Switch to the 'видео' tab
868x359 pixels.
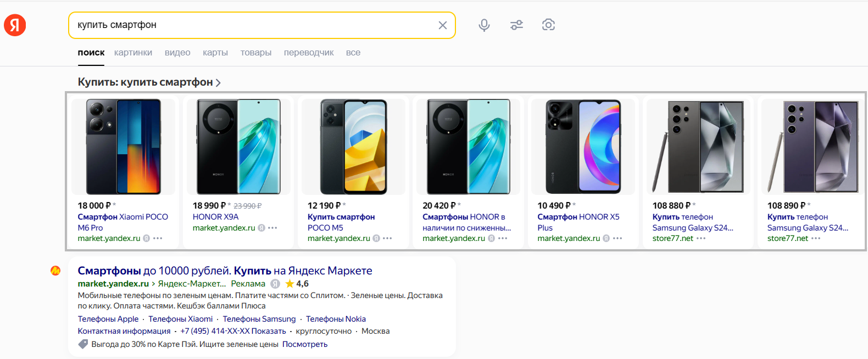(177, 53)
